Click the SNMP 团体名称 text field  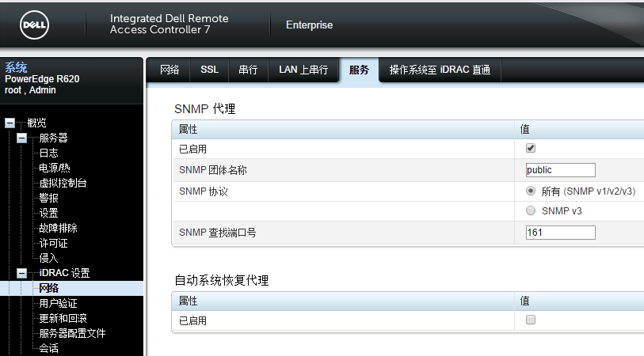point(560,170)
